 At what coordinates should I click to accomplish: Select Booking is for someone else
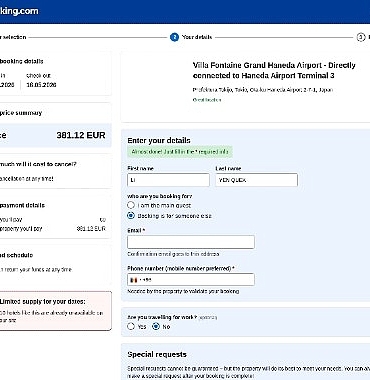tap(131, 216)
